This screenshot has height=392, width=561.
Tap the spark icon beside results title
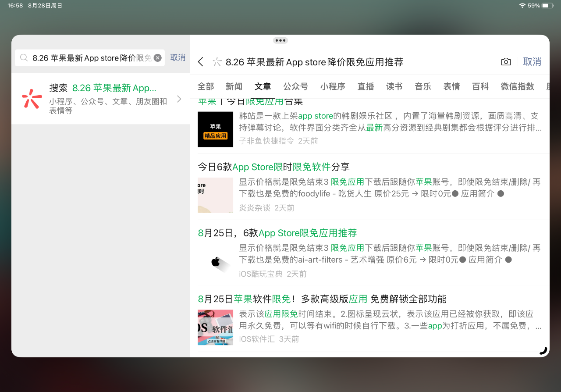point(217,62)
